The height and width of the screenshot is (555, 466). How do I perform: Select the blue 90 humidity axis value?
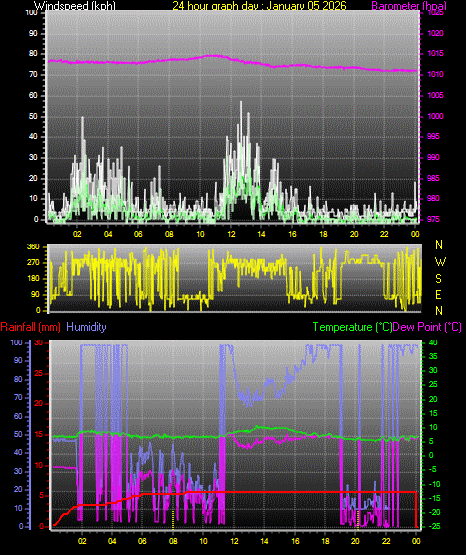(18, 360)
